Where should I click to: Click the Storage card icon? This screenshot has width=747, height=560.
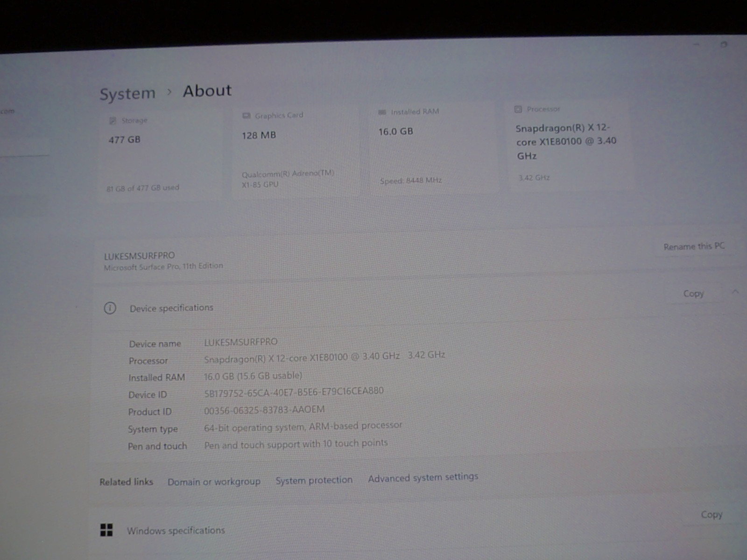click(113, 121)
